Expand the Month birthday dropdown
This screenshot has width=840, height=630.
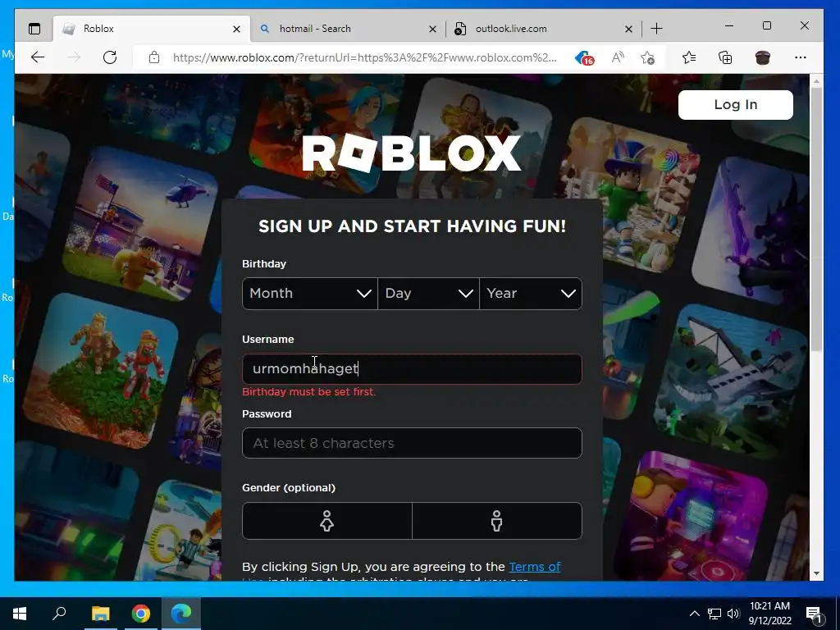[x=309, y=294]
